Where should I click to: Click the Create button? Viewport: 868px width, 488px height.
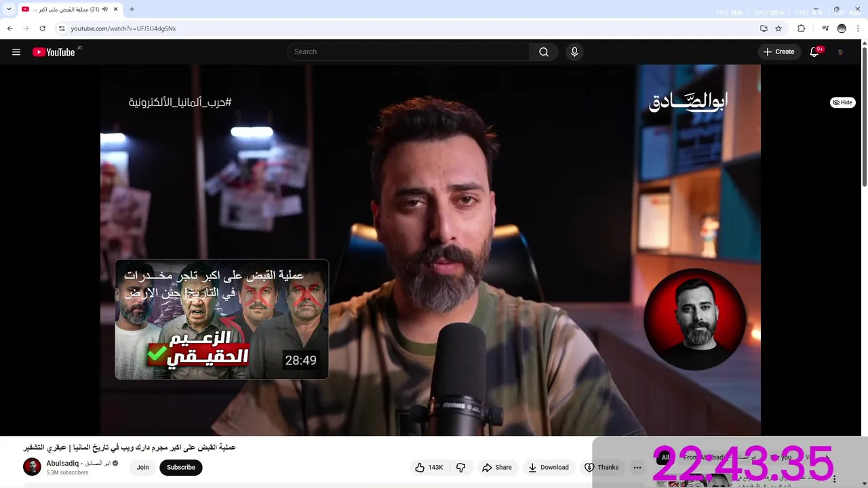click(x=778, y=52)
